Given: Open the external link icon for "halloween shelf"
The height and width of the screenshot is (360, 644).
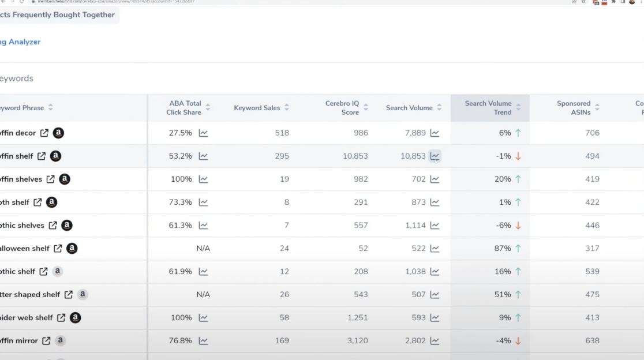Looking at the screenshot, I should pos(58,248).
